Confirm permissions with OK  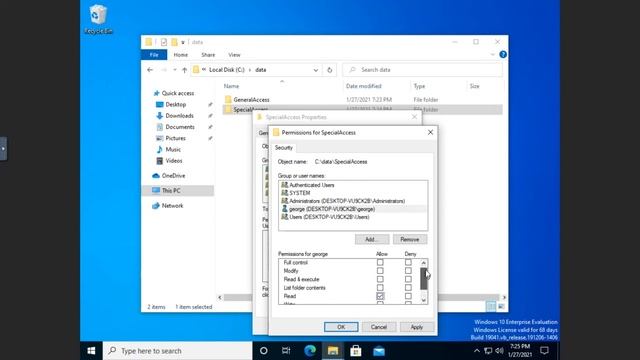point(341,327)
